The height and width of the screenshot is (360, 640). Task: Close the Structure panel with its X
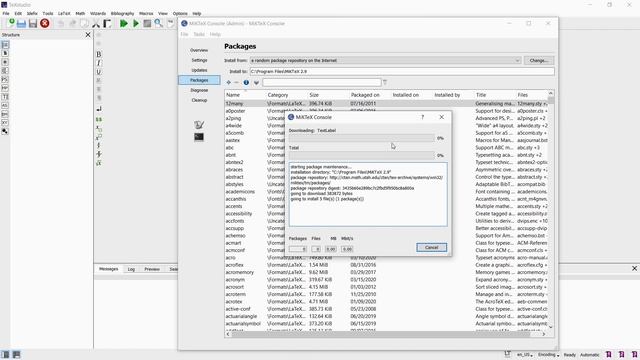coord(88,35)
